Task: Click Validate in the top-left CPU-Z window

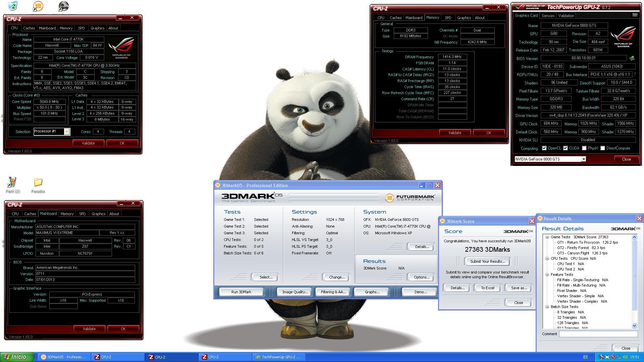Action: click(88, 143)
